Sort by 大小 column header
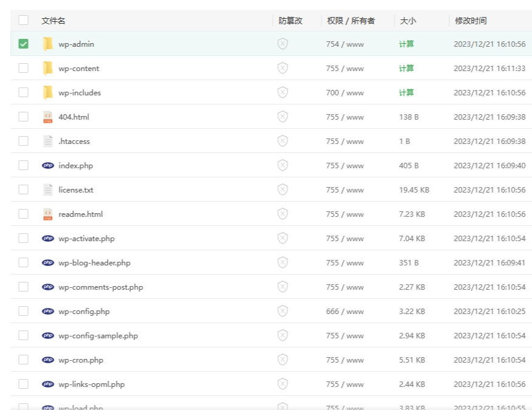 (x=408, y=21)
